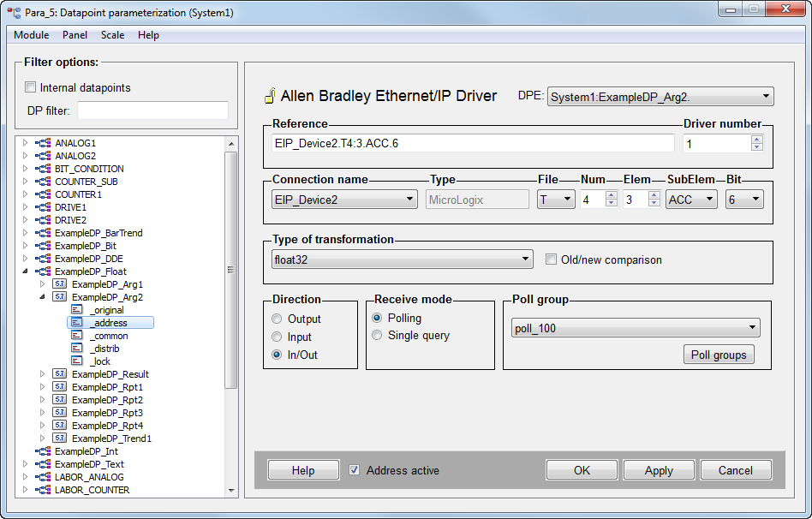The width and height of the screenshot is (812, 519).
Task: Click the ExampleDP_Arg1 element icon
Action: [x=60, y=284]
